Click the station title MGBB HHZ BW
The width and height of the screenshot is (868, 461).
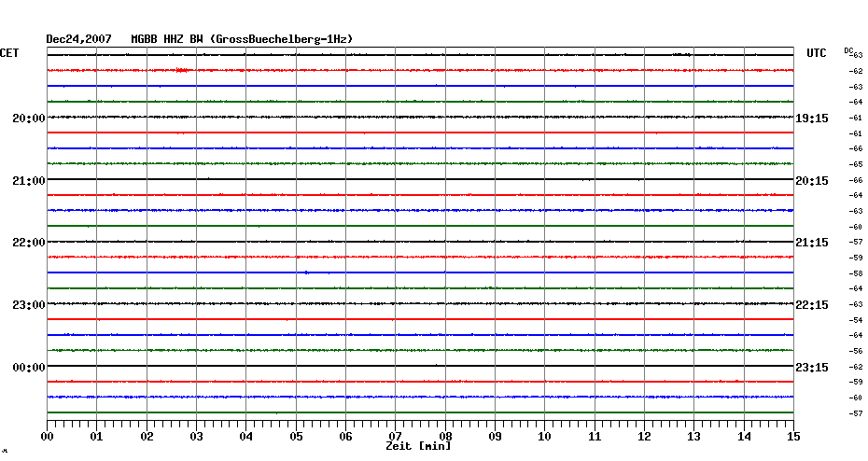click(x=167, y=39)
